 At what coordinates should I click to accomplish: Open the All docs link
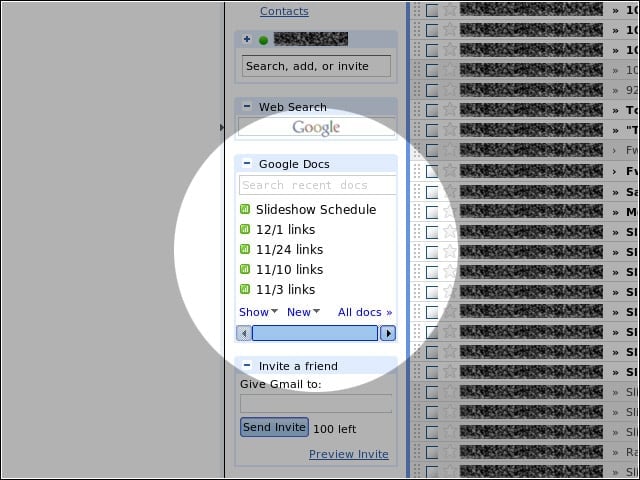365,312
